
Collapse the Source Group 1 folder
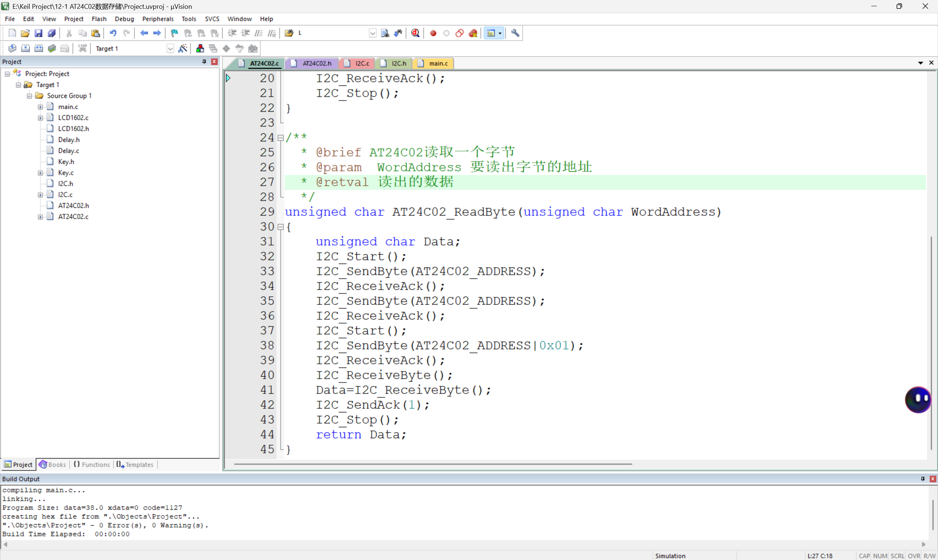[29, 96]
